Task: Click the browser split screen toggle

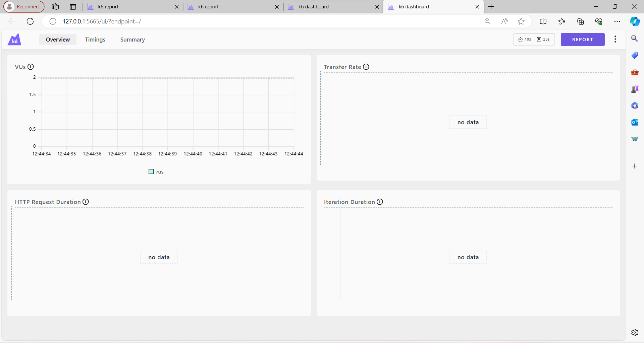Action: [x=543, y=21]
